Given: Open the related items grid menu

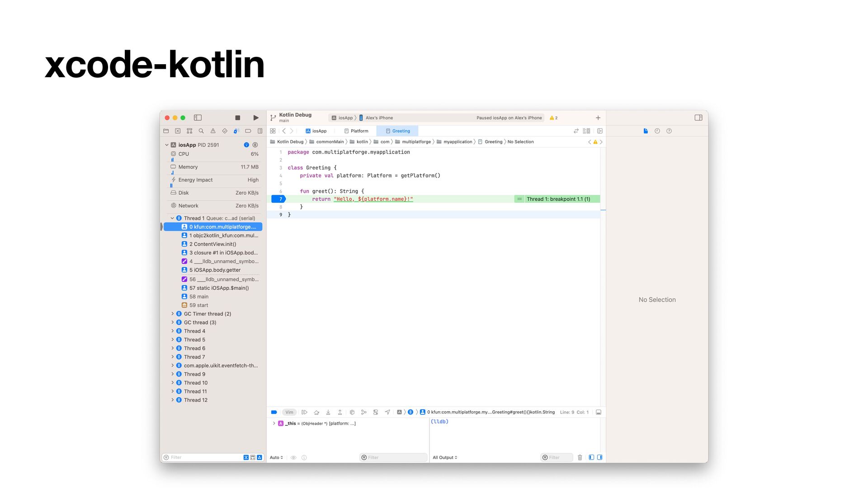Looking at the screenshot, I should pos(273,131).
